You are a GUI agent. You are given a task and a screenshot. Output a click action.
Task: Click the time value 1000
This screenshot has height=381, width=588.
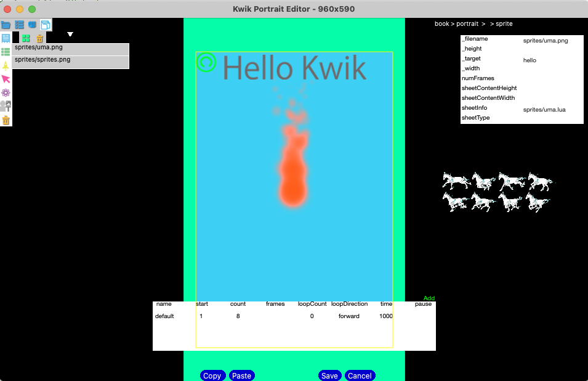386,316
